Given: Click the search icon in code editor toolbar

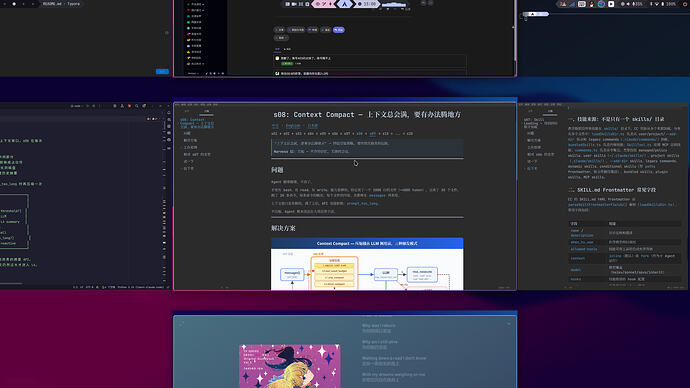Looking at the screenshot, I should point(137,106).
